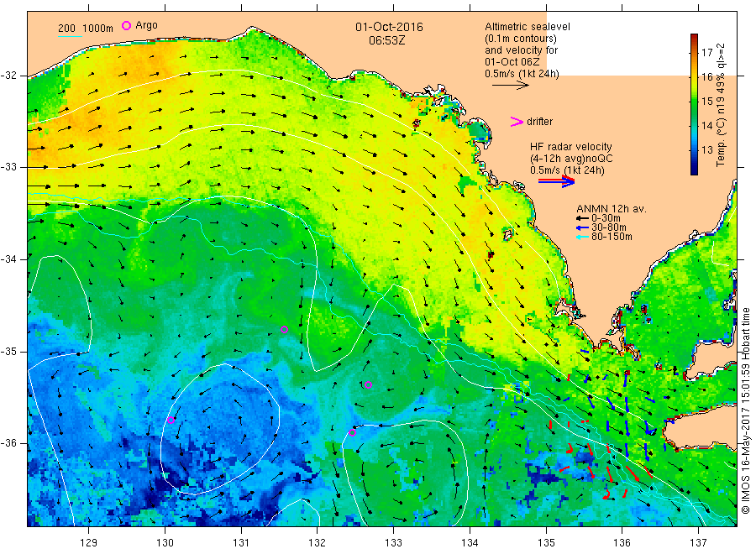The width and height of the screenshot is (756, 554).
Task: Click the 131 longitude axis label
Action: tap(241, 543)
